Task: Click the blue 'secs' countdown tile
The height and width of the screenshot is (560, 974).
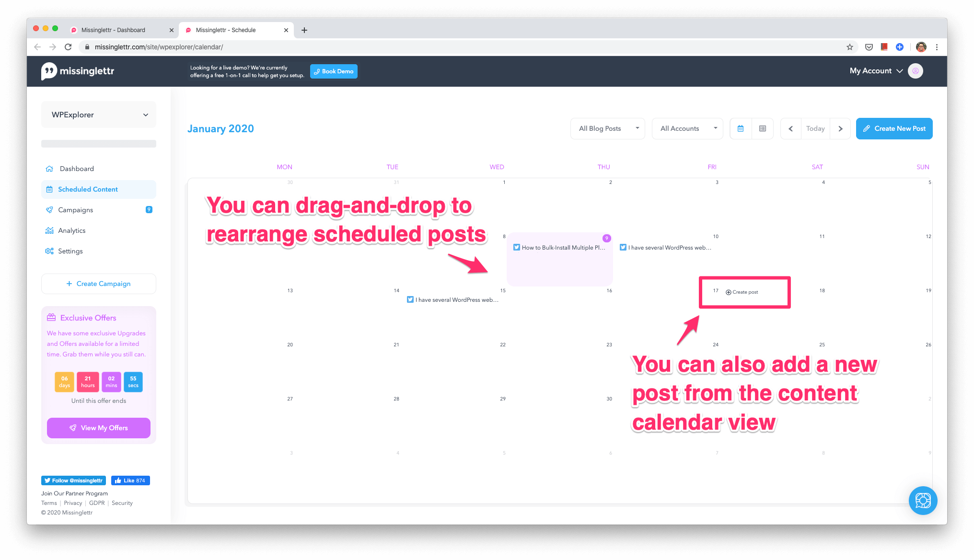Action: (133, 382)
